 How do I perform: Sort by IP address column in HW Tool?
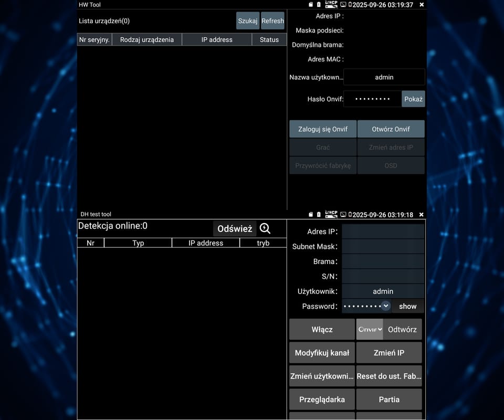tap(217, 39)
